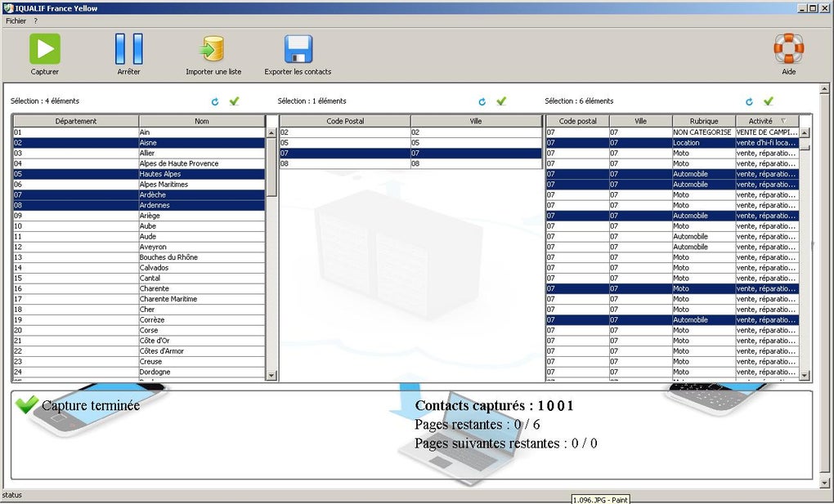This screenshot has width=834, height=504.
Task: Sort by the Activité column header arrow
Action: 783,121
